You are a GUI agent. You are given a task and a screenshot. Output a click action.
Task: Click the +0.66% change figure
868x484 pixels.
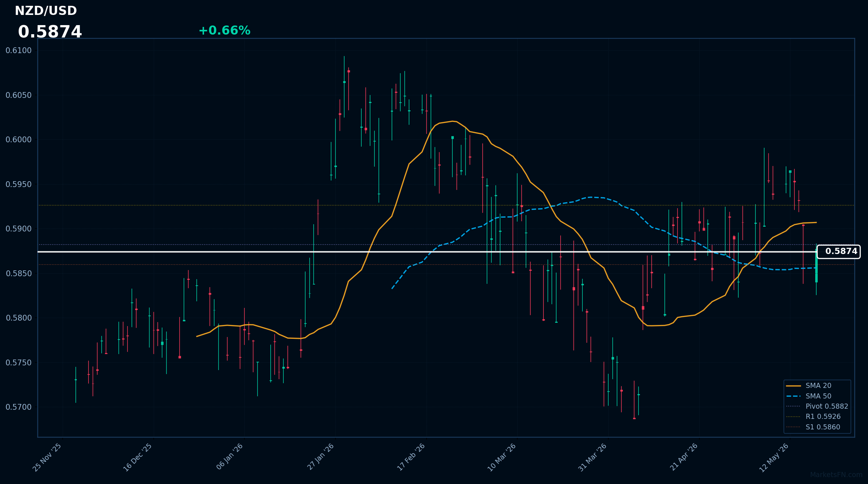click(224, 31)
